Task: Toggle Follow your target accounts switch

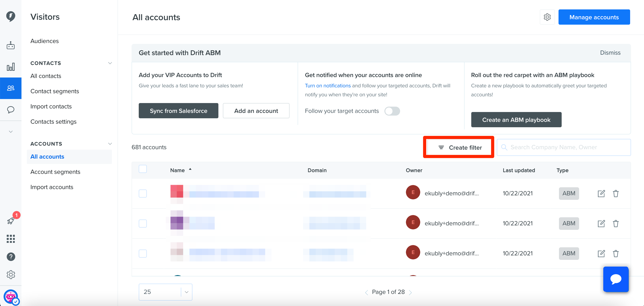Action: point(392,111)
